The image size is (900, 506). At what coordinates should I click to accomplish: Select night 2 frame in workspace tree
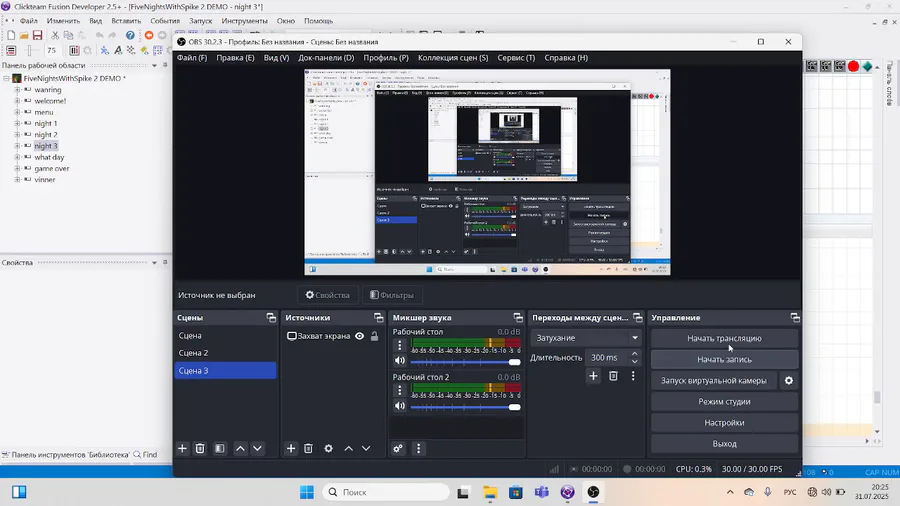(x=46, y=135)
